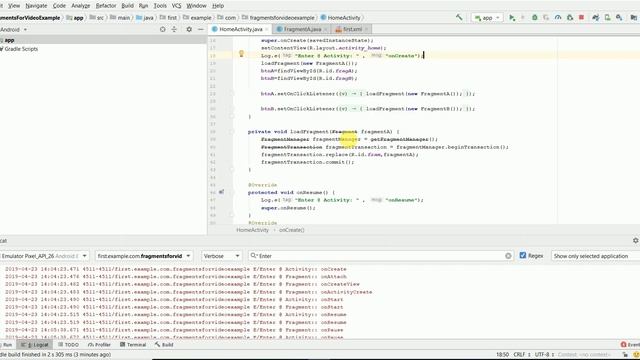The image size is (640, 360).
Task: Open the Verbose log level dropdown
Action: tap(221, 256)
